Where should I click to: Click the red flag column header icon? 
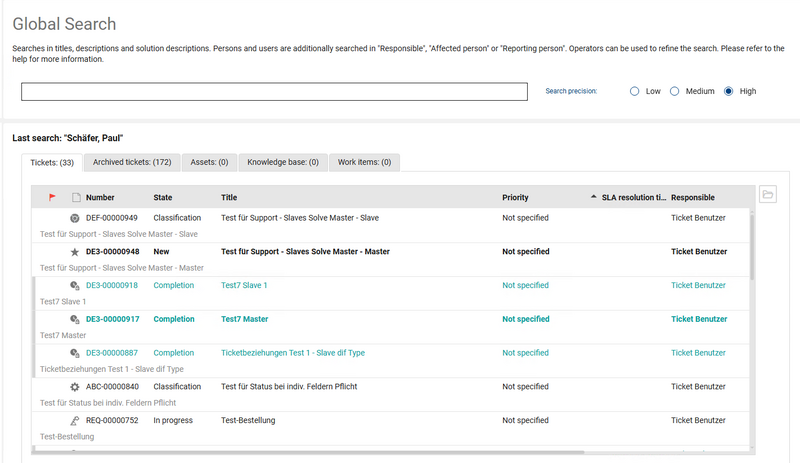[52, 198]
